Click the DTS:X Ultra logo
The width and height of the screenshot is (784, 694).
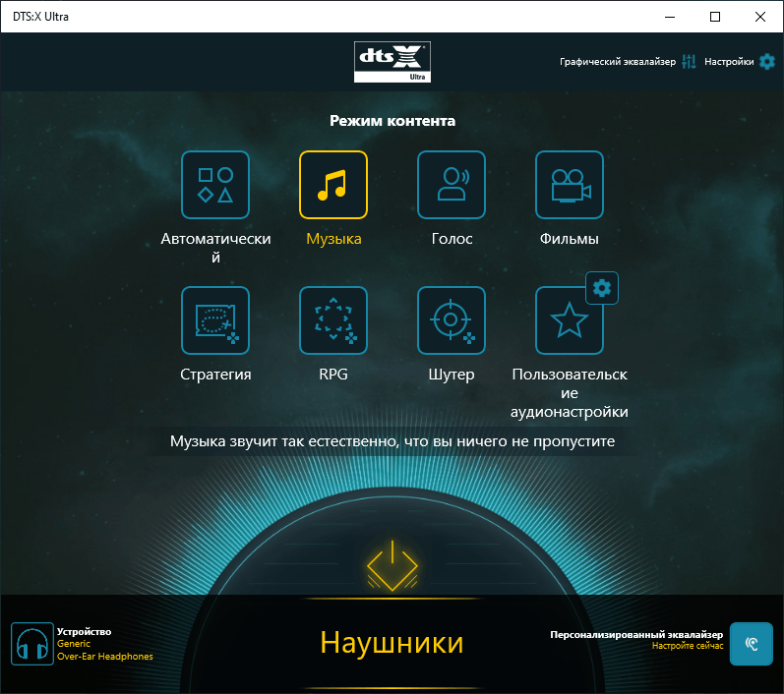[392, 62]
